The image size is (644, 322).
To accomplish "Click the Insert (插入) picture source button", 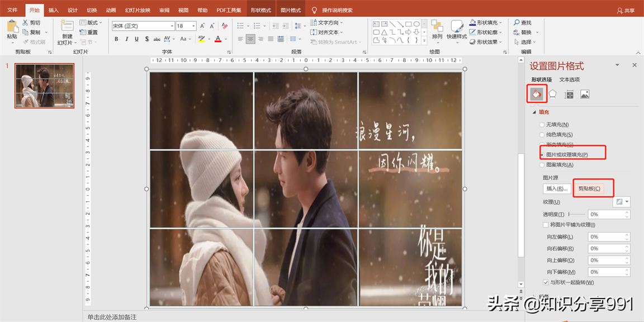I will coord(557,189).
